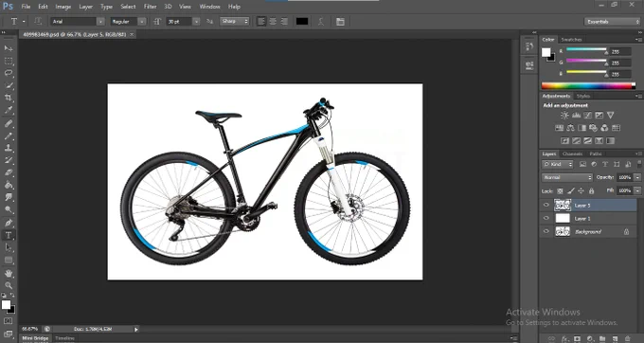Select the Rectangular Marquee tool
The height and width of the screenshot is (343, 644).
pyautogui.click(x=9, y=62)
